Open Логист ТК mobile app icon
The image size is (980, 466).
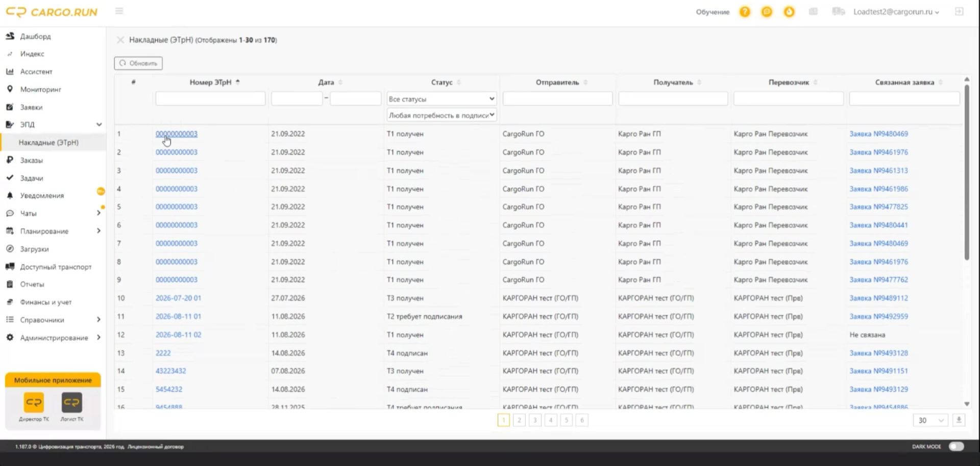pos(71,402)
